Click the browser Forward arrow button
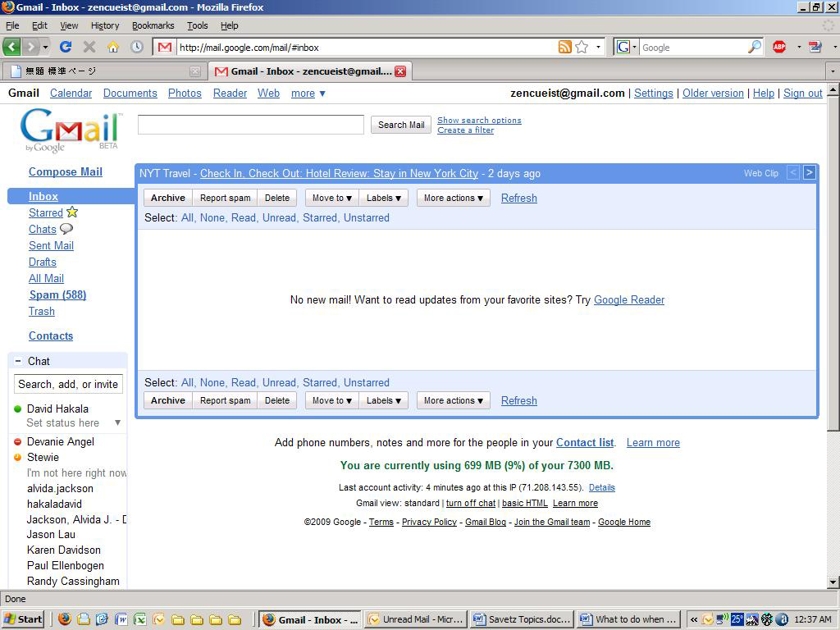The width and height of the screenshot is (840, 630). click(x=31, y=47)
